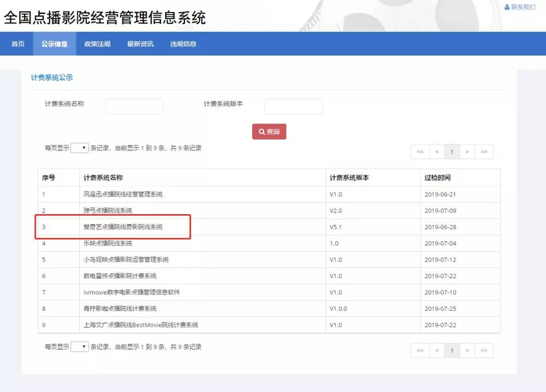The width and height of the screenshot is (546, 392).
Task: Sort by 过检时间 column header
Action: 437,178
